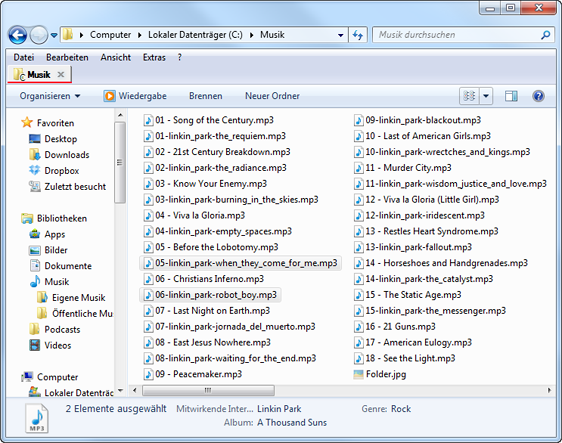The height and width of the screenshot is (443, 562).
Task: Open Desktop in the navigation pane
Action: pyautogui.click(x=53, y=139)
